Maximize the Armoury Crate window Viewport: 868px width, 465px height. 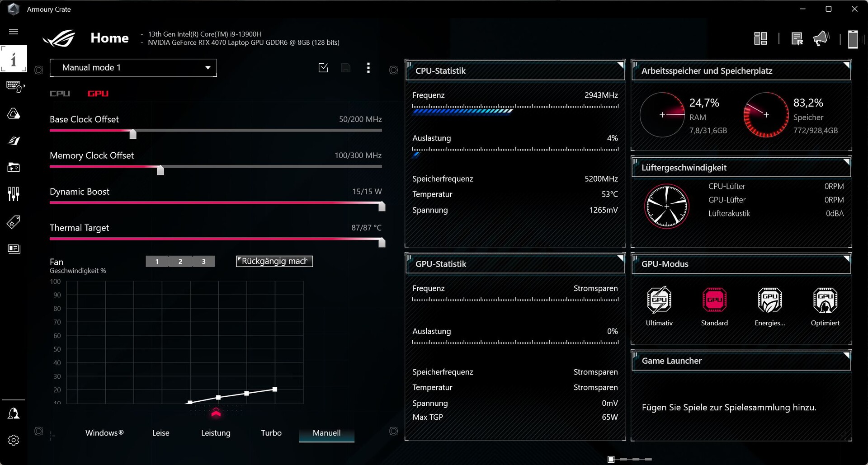tap(829, 9)
